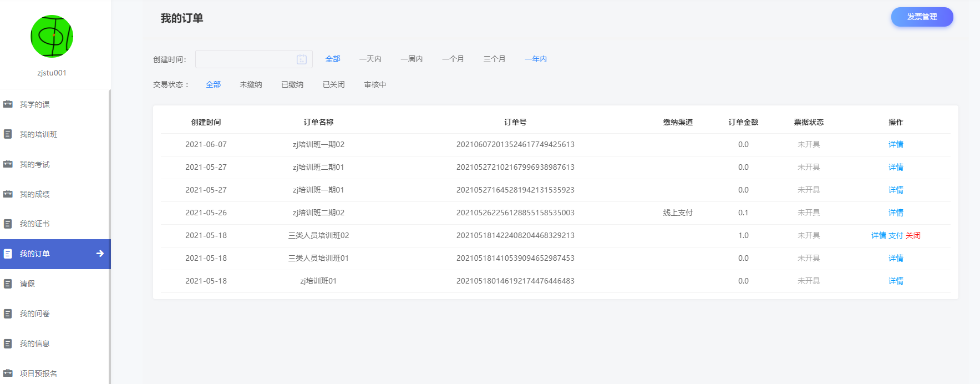Filter orders by 未缴纳 status
Screen dimensions: 980x384
[251, 84]
